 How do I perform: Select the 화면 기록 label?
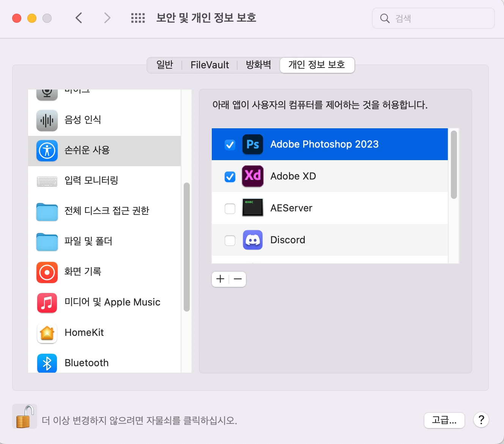tap(83, 271)
